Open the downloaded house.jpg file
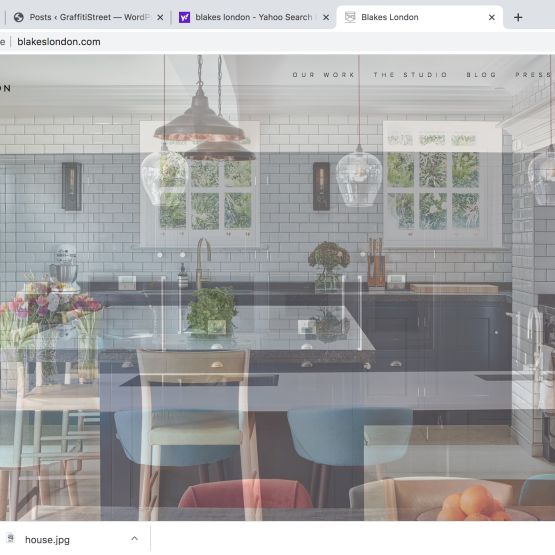Screen dimensions: 555x555 point(47,540)
